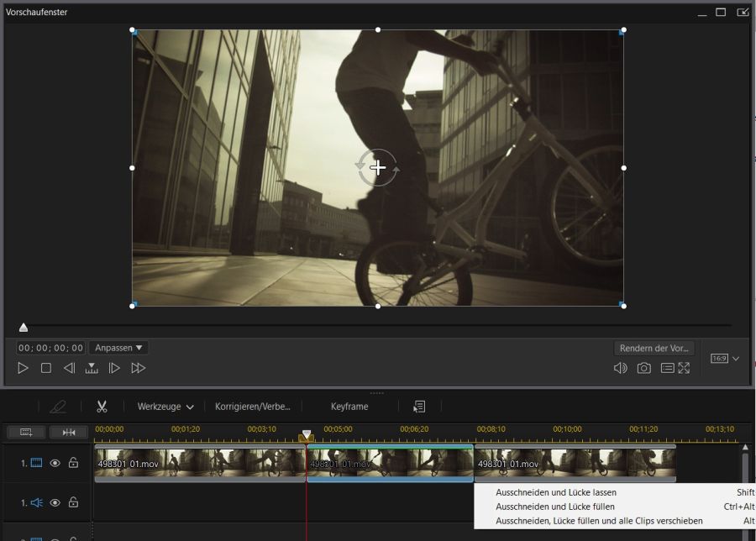Viewport: 756px width, 541px height.
Task: Toggle visibility of the audio track
Action: pos(54,502)
